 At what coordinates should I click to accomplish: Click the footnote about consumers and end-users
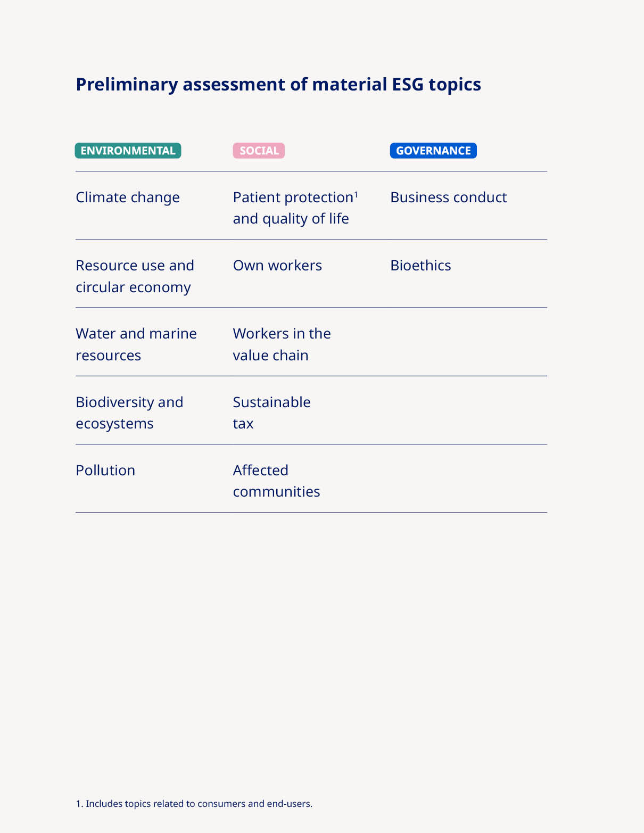[194, 804]
